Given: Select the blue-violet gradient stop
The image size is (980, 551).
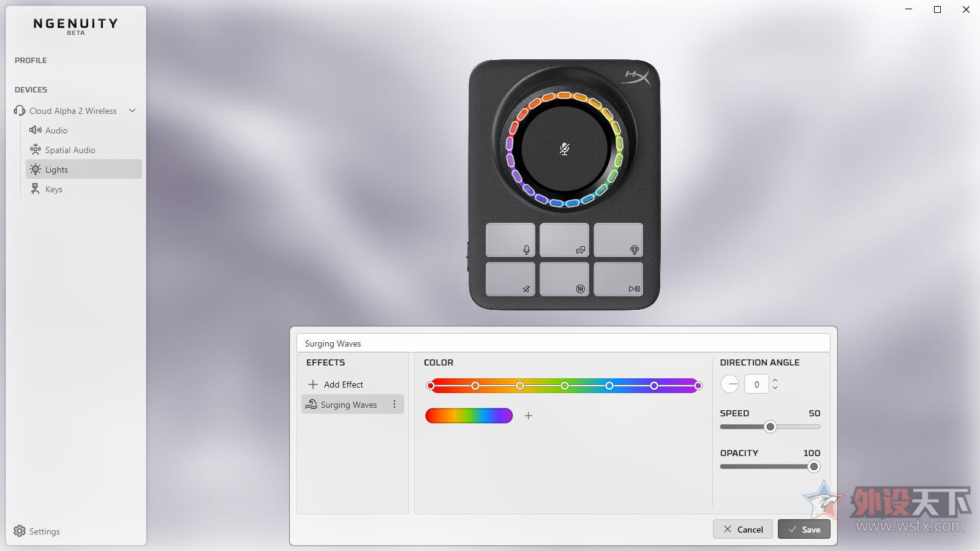Looking at the screenshot, I should (654, 386).
